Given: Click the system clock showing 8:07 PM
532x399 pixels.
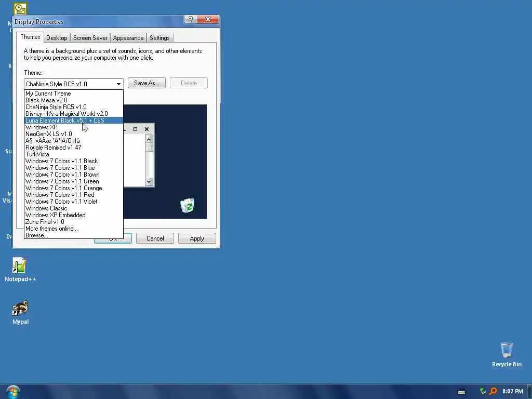Looking at the screenshot, I should coord(513,391).
